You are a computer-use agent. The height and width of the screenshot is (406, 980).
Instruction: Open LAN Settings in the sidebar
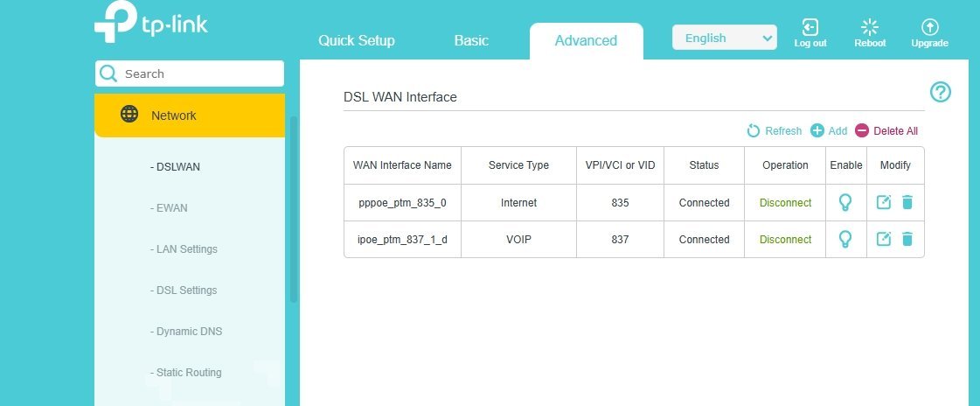click(x=184, y=249)
